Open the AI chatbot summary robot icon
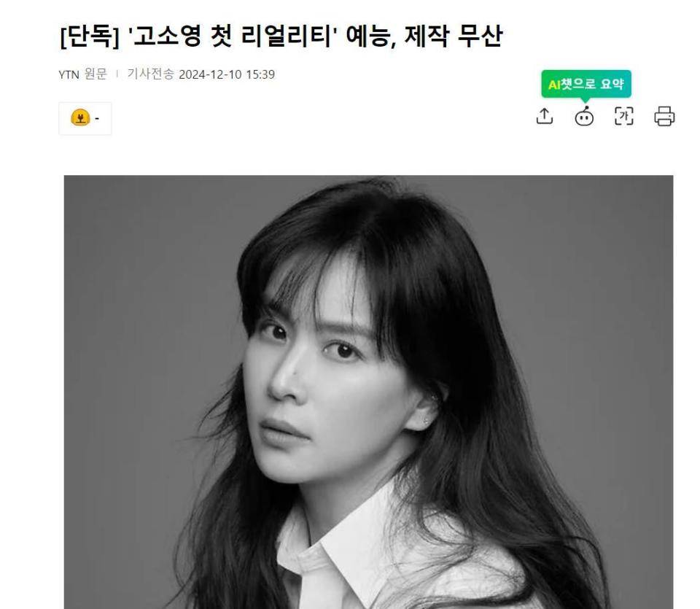This screenshot has width=700, height=609. pos(584,117)
